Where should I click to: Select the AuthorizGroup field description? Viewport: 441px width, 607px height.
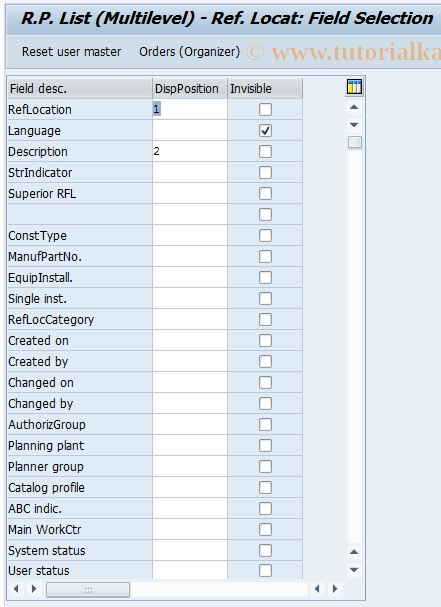(80, 425)
